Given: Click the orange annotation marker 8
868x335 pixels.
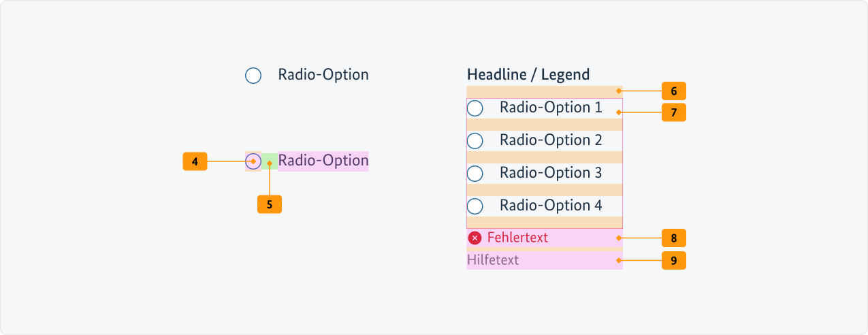Looking at the screenshot, I should 673,238.
